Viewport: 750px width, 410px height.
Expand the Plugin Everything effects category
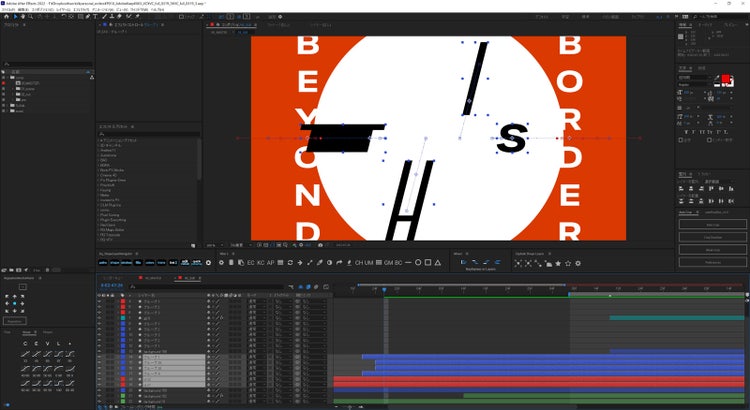(98, 220)
